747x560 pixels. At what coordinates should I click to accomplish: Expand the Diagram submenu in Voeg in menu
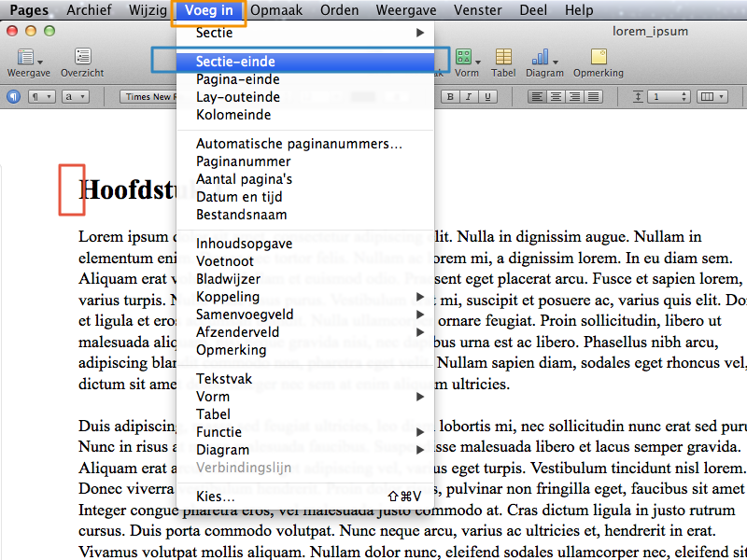pos(305,450)
